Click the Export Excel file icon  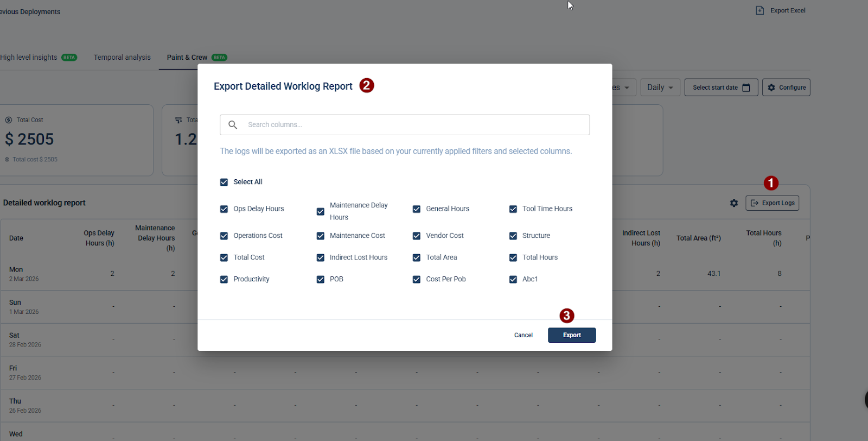click(759, 10)
